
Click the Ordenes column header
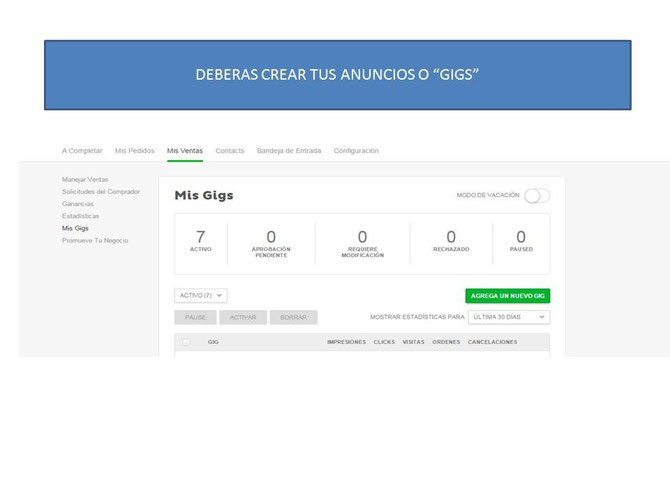[446, 342]
